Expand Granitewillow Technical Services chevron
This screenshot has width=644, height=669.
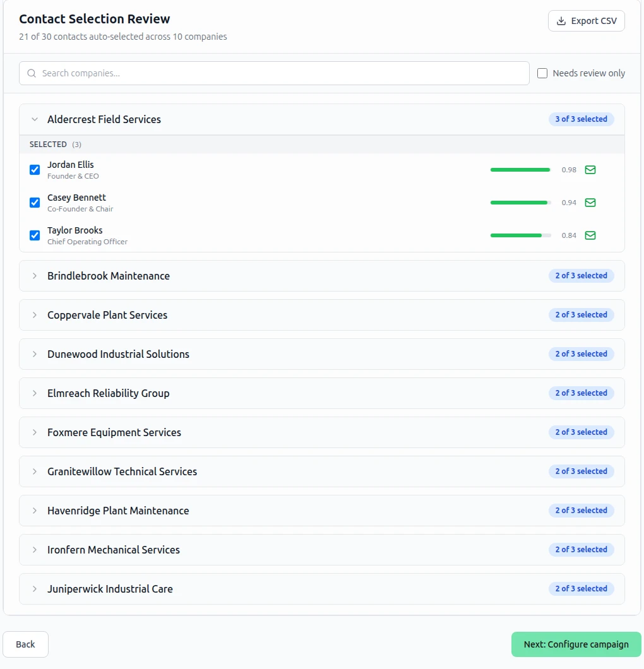point(35,471)
